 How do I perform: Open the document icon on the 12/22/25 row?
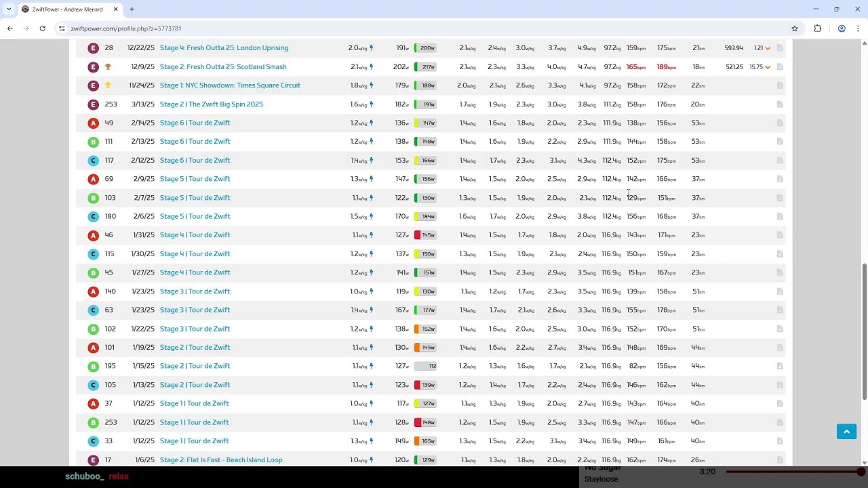780,48
